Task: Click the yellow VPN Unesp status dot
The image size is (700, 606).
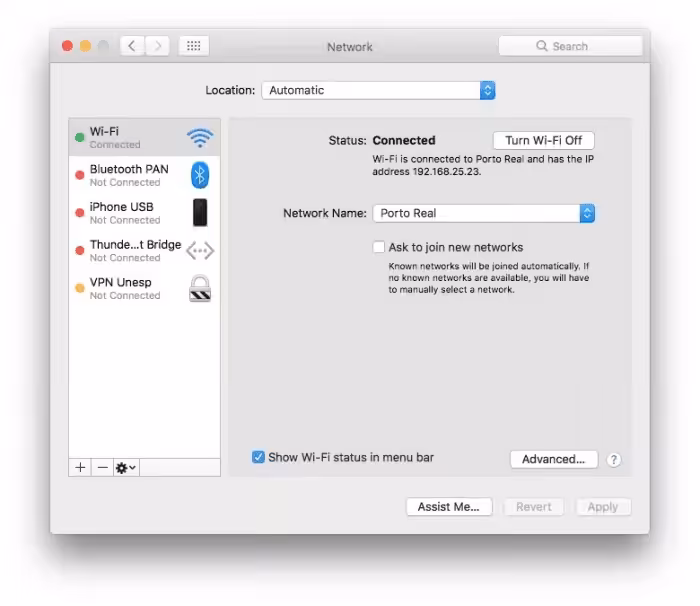Action: pyautogui.click(x=80, y=288)
